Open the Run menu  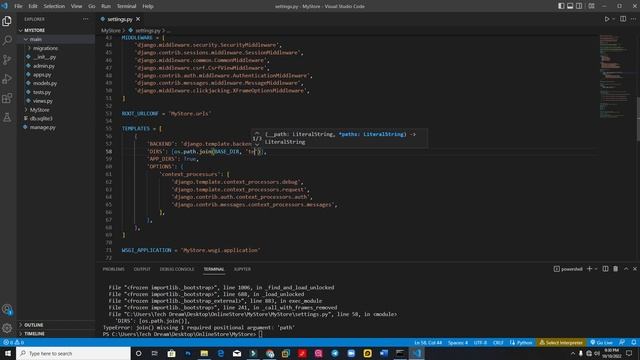point(106,6)
